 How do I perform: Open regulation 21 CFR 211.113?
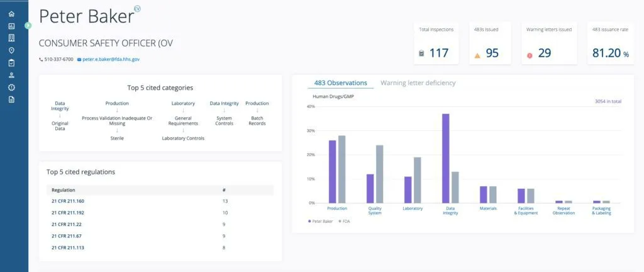(68, 247)
